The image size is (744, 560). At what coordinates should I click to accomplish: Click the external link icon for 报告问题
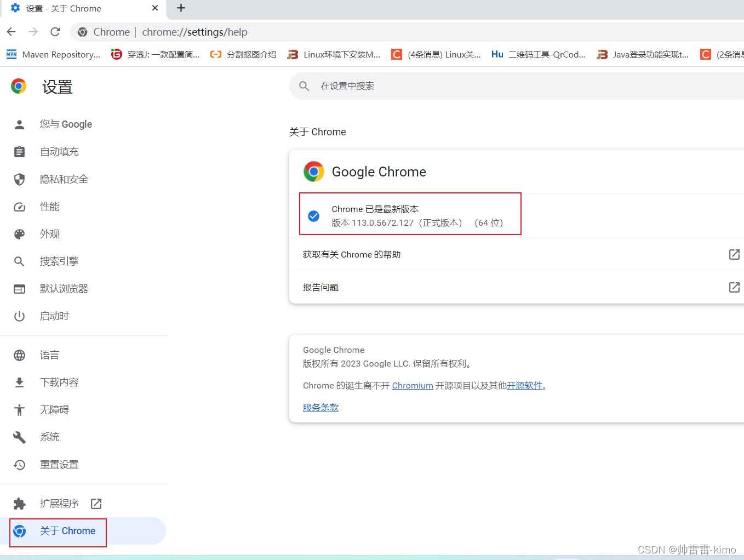coord(734,287)
